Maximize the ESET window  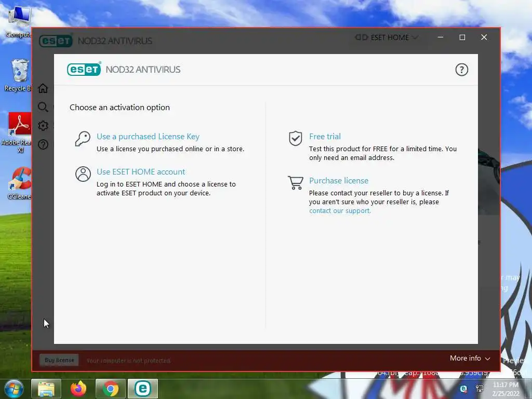coord(462,37)
